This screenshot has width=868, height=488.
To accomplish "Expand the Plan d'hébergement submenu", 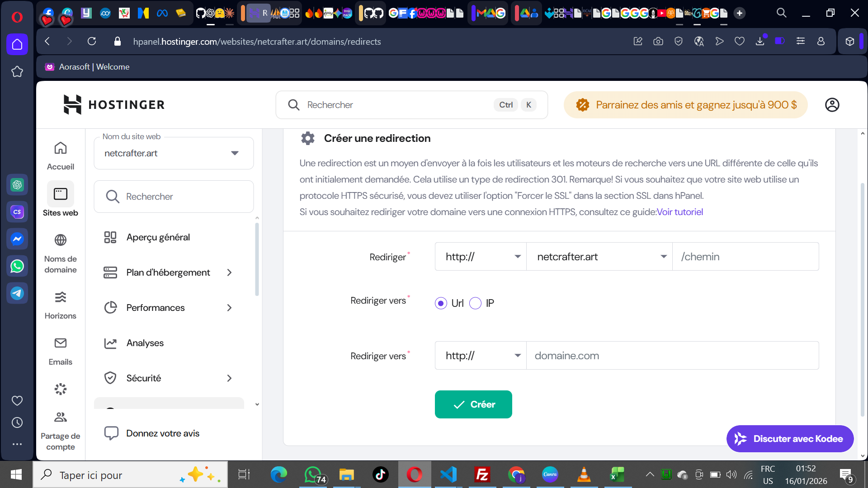I will 230,272.
